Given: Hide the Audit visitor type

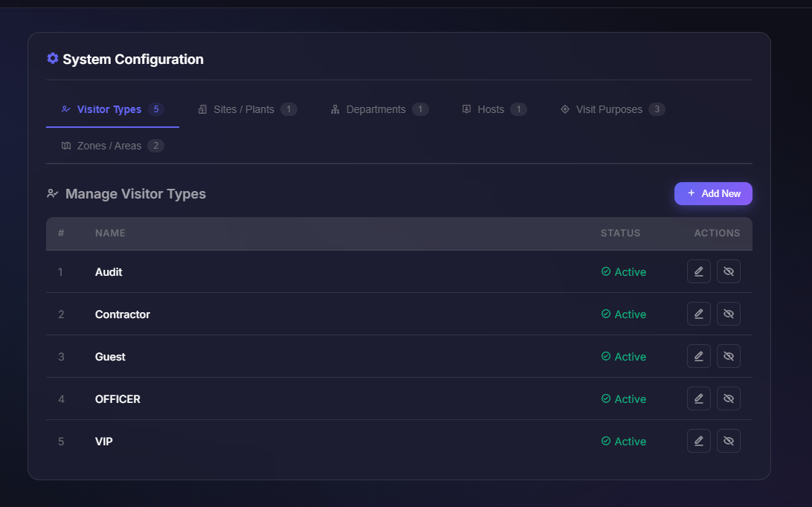Looking at the screenshot, I should click(x=729, y=271).
